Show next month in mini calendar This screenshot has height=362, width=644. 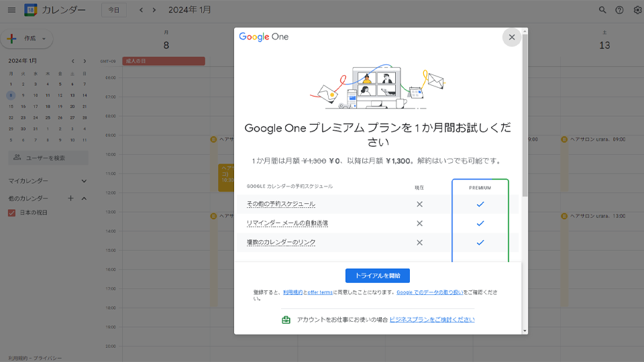tap(85, 61)
